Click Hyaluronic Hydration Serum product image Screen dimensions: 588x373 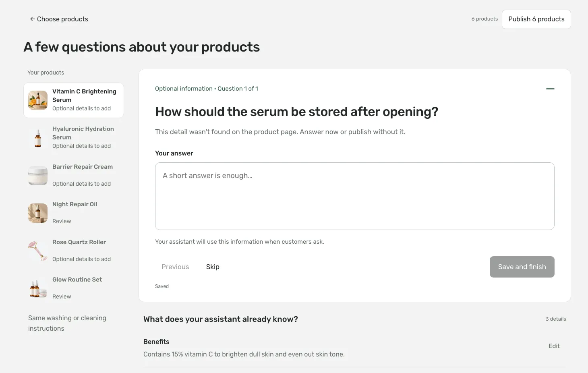pyautogui.click(x=38, y=138)
